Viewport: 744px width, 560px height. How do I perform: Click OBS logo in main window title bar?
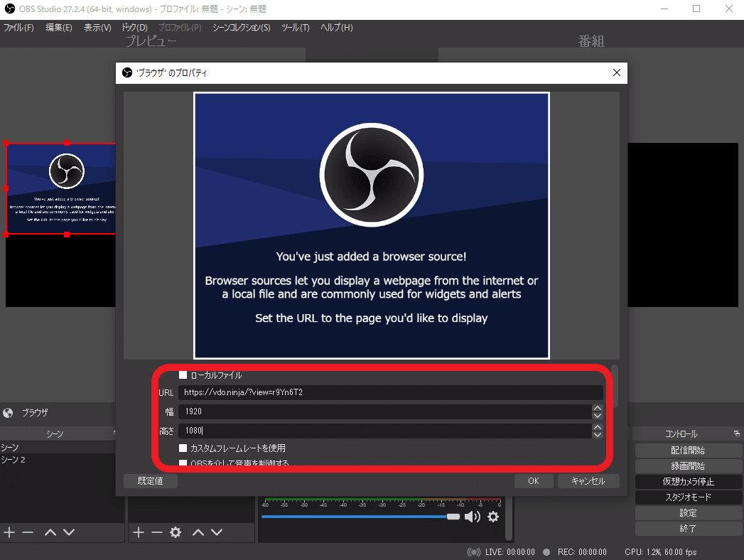tap(9, 9)
